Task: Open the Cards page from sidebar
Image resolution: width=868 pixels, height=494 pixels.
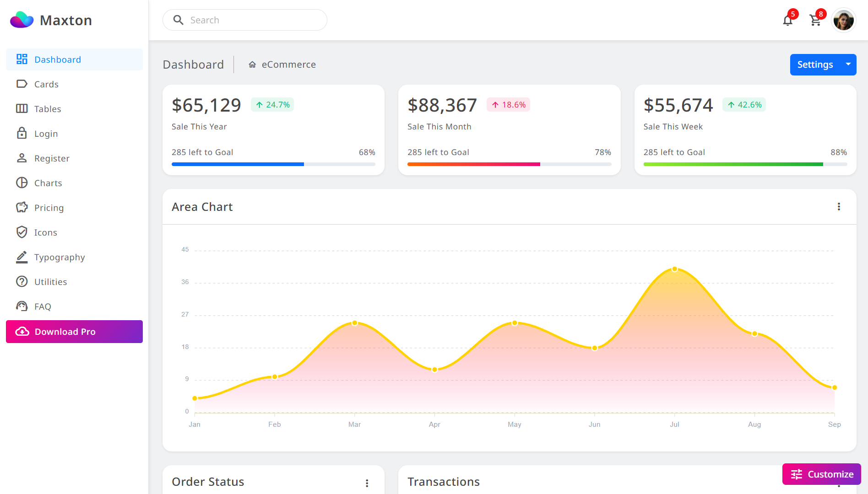Action: 46,84
